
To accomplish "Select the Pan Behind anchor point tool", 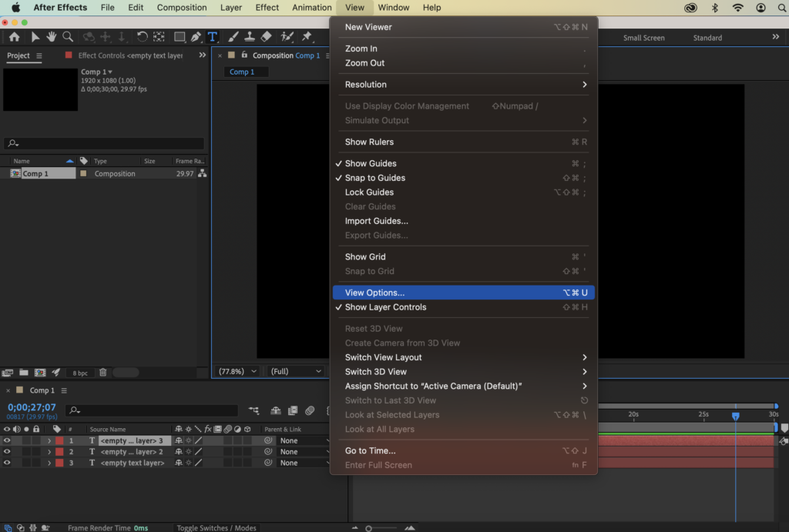I will tap(159, 37).
